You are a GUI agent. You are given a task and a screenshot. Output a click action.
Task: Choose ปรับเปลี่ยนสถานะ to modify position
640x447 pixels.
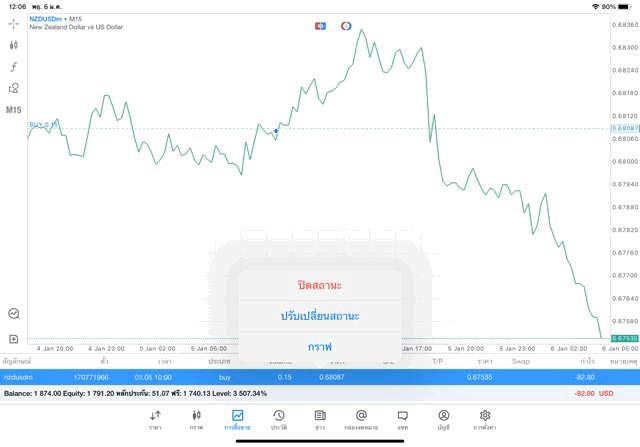tap(320, 316)
